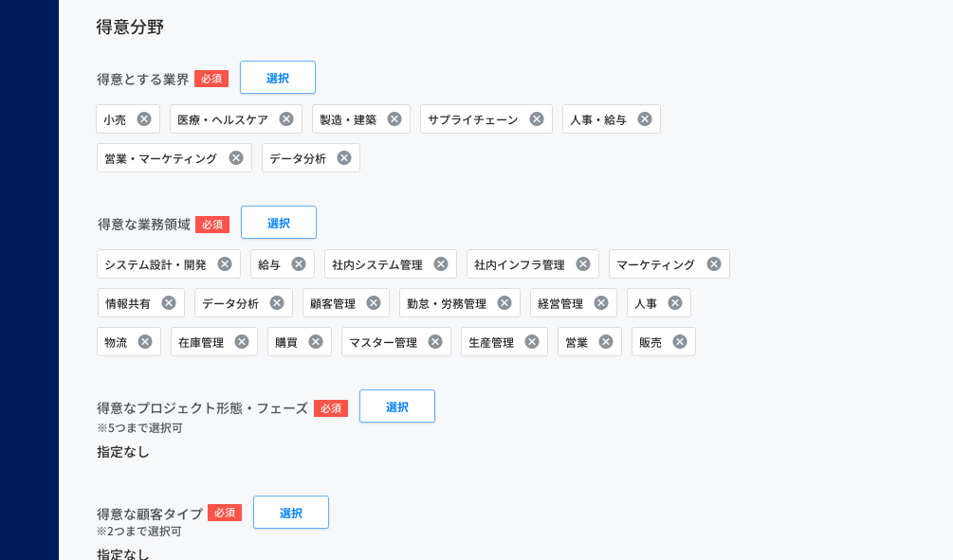The height and width of the screenshot is (560, 953).
Task: Remove the 在庫管理 tag
Action: (x=242, y=342)
